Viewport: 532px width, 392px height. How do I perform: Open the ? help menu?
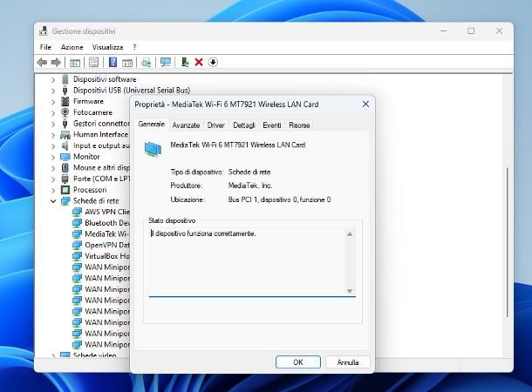pos(134,47)
